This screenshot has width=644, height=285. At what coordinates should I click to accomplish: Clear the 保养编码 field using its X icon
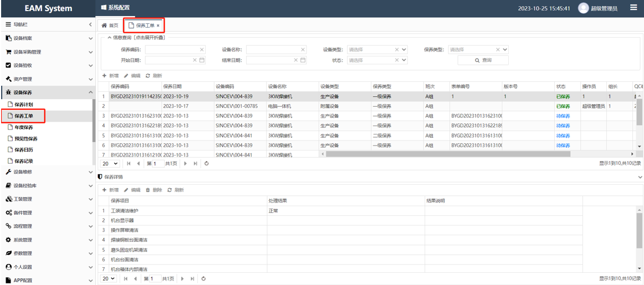[x=202, y=49]
